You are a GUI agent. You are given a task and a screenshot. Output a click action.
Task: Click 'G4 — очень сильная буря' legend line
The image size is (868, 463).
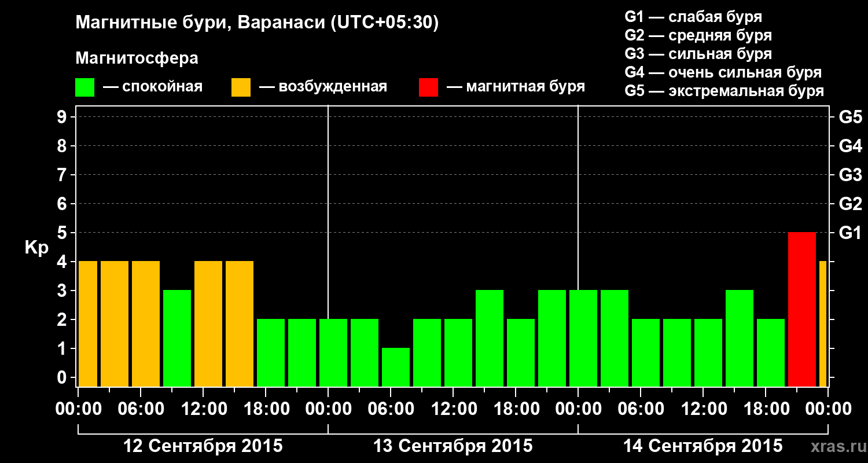tap(723, 72)
